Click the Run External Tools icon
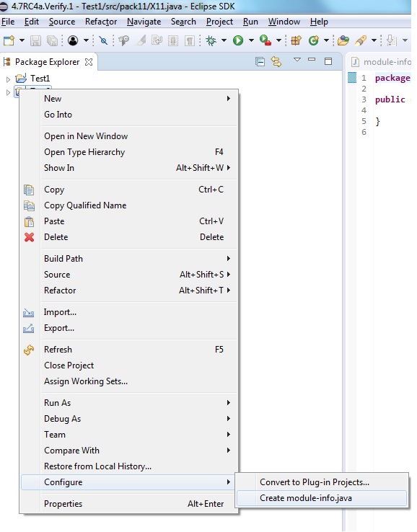 (x=265, y=40)
